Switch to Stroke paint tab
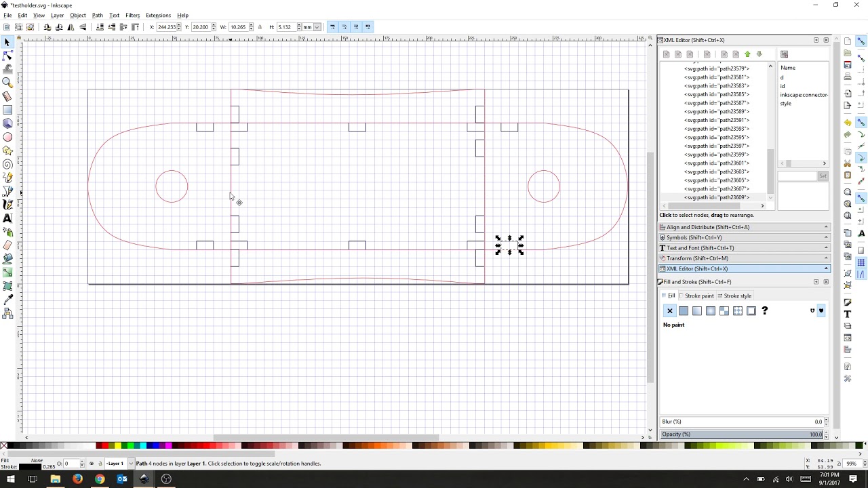This screenshot has height=488, width=868. (697, 296)
